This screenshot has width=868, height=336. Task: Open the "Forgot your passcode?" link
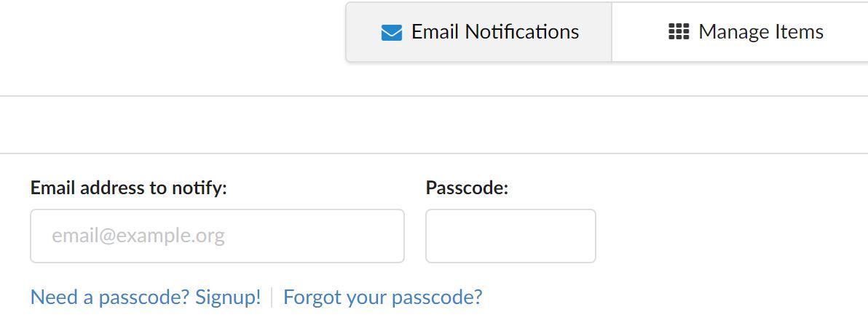pyautogui.click(x=382, y=297)
